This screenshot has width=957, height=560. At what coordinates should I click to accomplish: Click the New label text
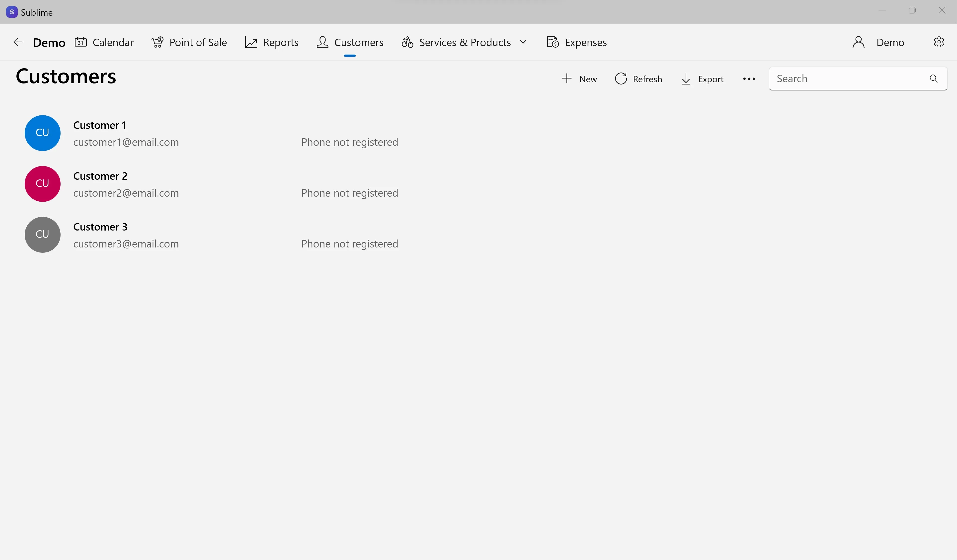click(588, 79)
